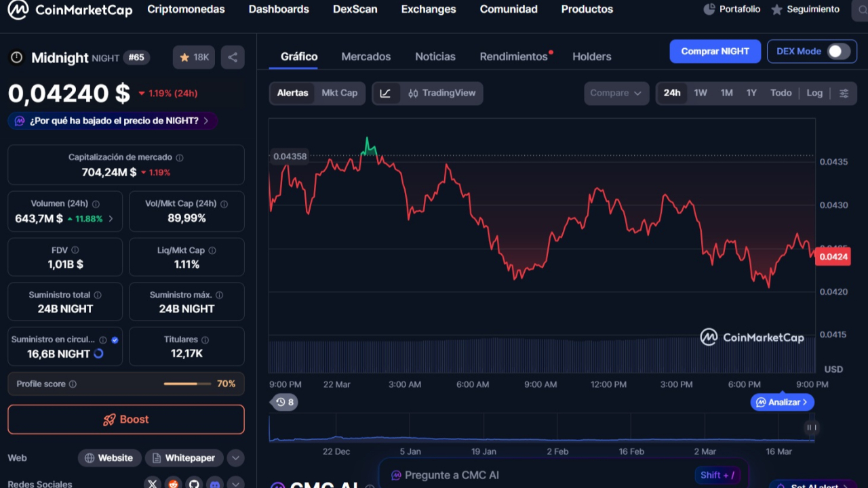
Task: Open Dashboards navigation menu
Action: [x=279, y=9]
